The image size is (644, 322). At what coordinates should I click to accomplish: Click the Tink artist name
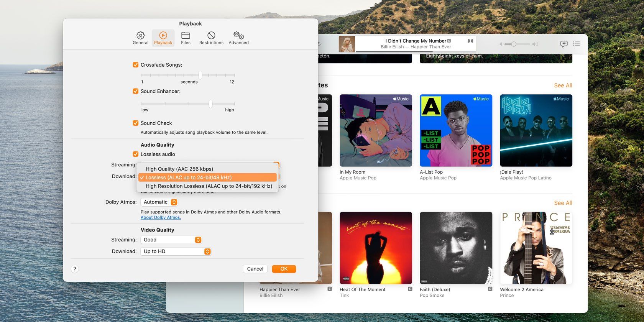344,296
